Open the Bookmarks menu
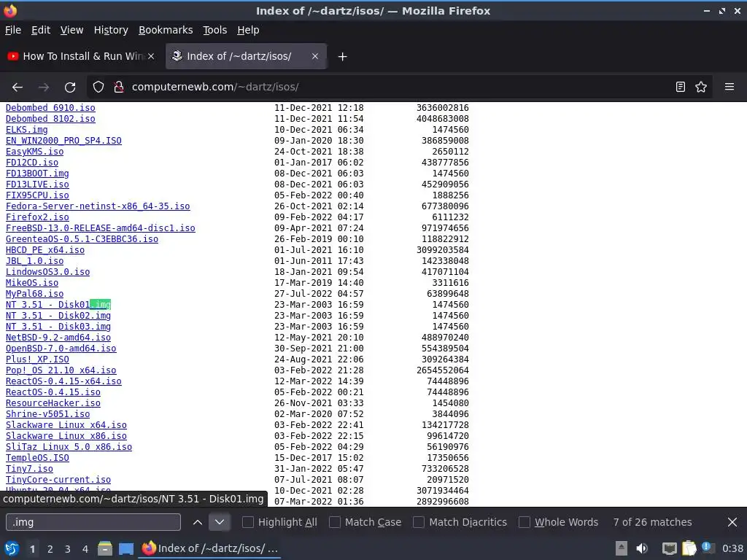747x560 pixels. click(x=166, y=30)
